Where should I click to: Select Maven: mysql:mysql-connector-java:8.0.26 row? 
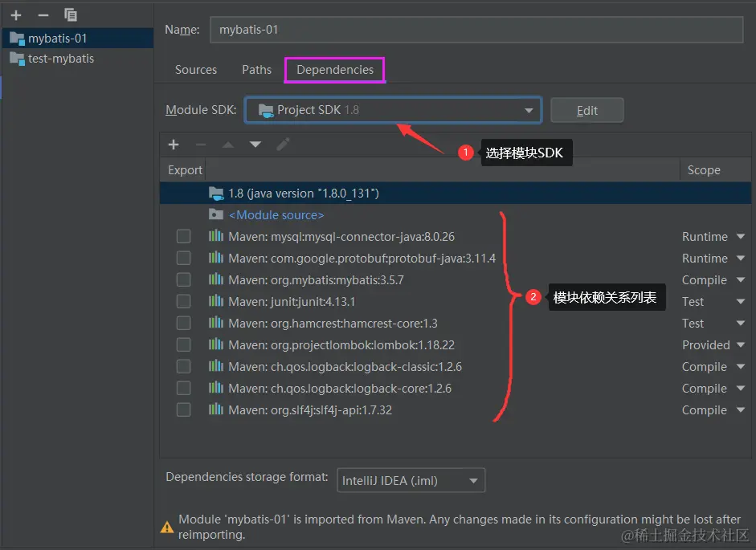click(x=456, y=237)
